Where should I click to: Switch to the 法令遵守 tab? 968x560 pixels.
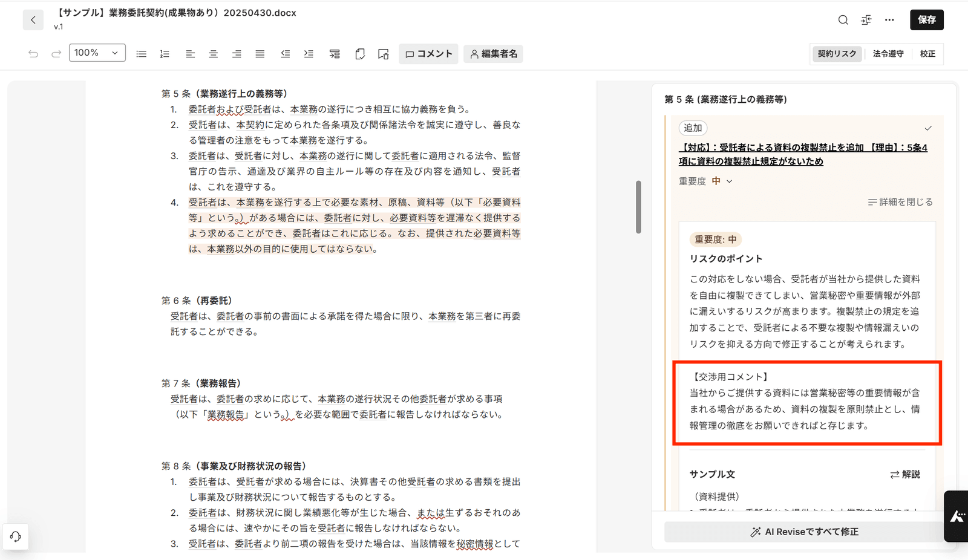click(888, 54)
